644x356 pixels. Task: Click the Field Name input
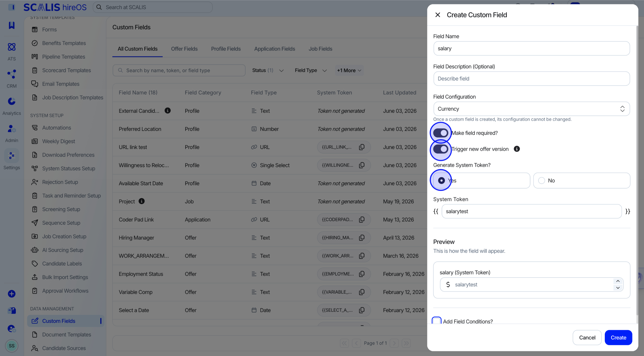(x=531, y=48)
